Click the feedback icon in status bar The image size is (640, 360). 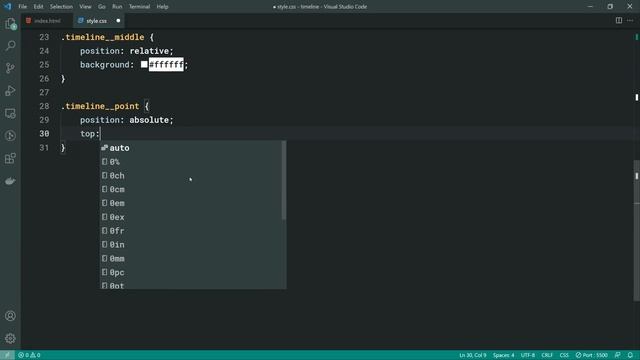click(x=618, y=355)
